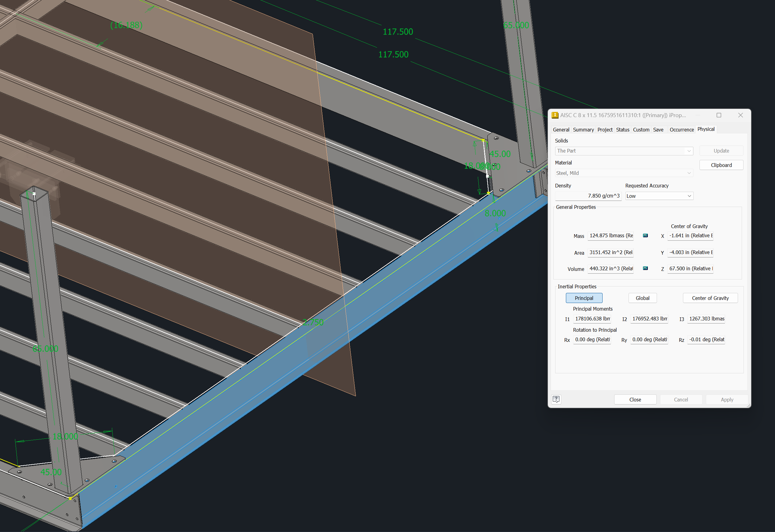Image resolution: width=775 pixels, height=532 pixels.
Task: Click the calculator icon beside Volume
Action: click(x=645, y=268)
